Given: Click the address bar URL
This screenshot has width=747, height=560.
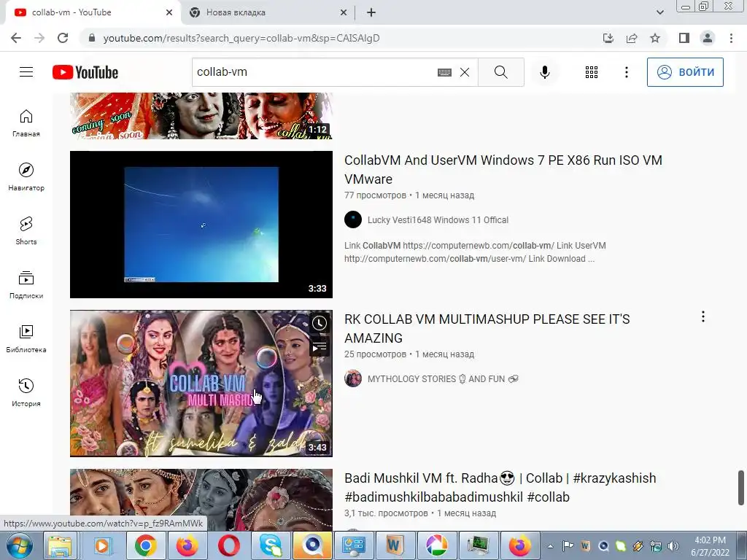Looking at the screenshot, I should click(x=241, y=38).
